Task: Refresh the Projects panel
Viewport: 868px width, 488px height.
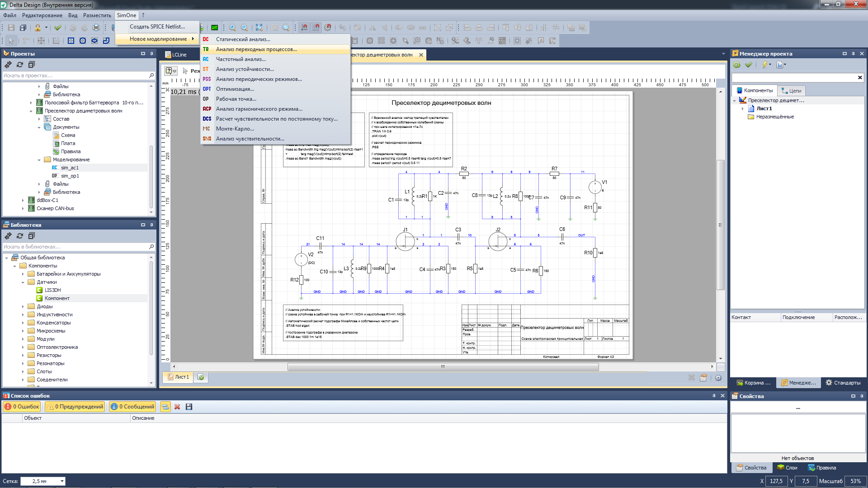Action: (20, 65)
